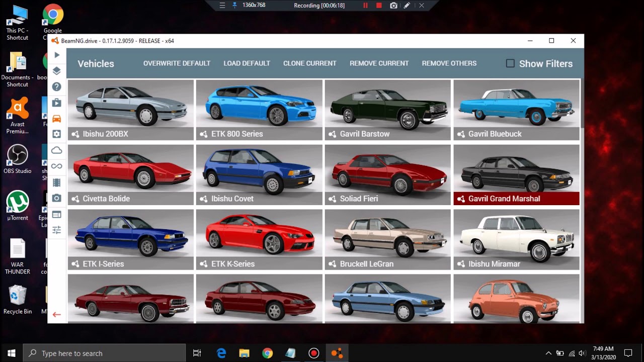Click the taskbar clock showing 7:49 AM

pos(603,353)
